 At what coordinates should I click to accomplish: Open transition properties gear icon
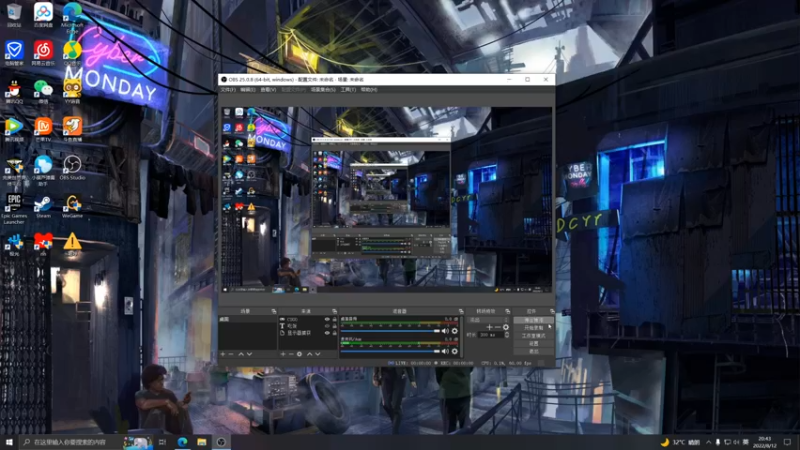point(506,327)
